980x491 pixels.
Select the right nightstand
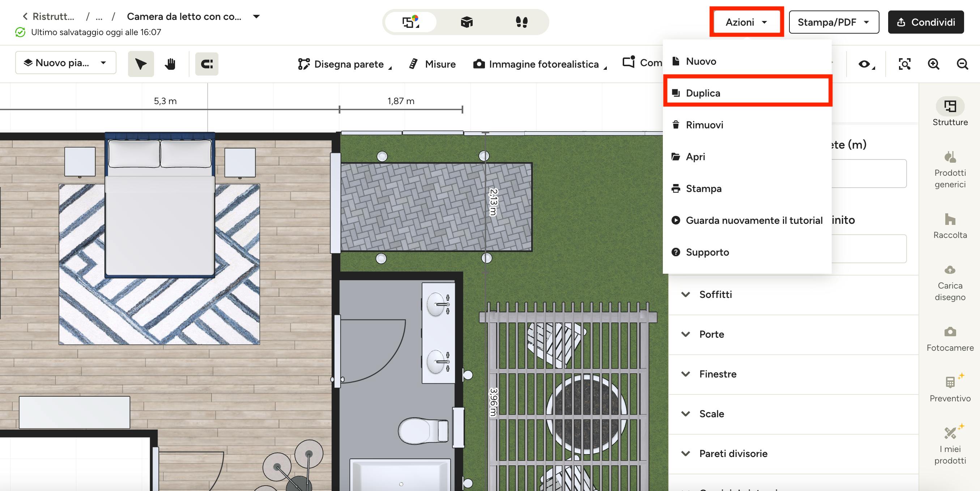click(240, 163)
